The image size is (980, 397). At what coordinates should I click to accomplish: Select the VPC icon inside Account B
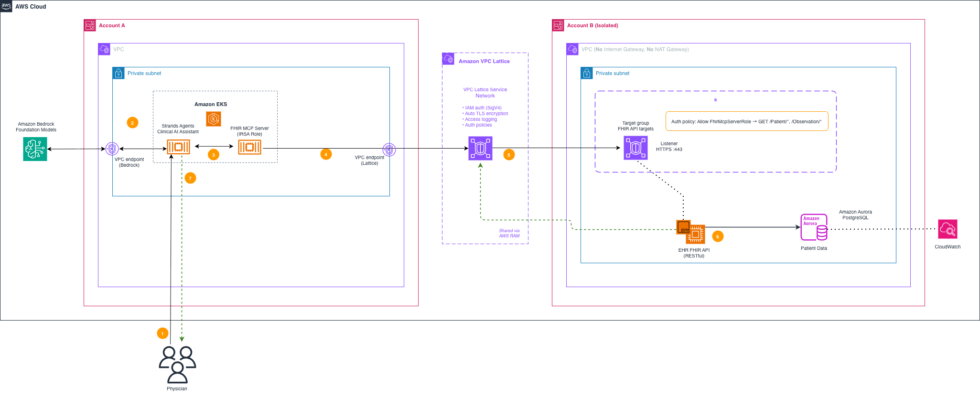[x=572, y=49]
